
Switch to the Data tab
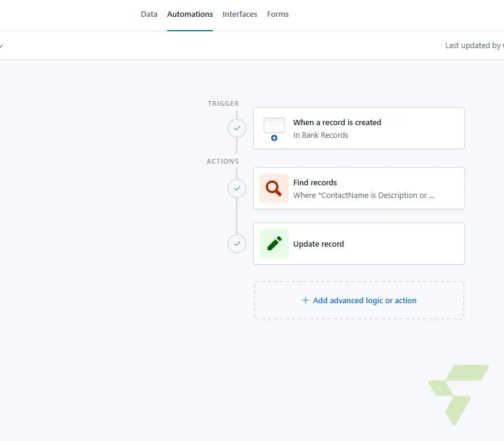coord(149,14)
